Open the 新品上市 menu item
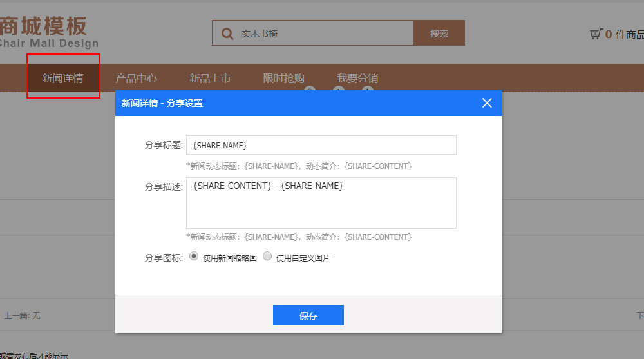644x359 pixels. [x=209, y=79]
